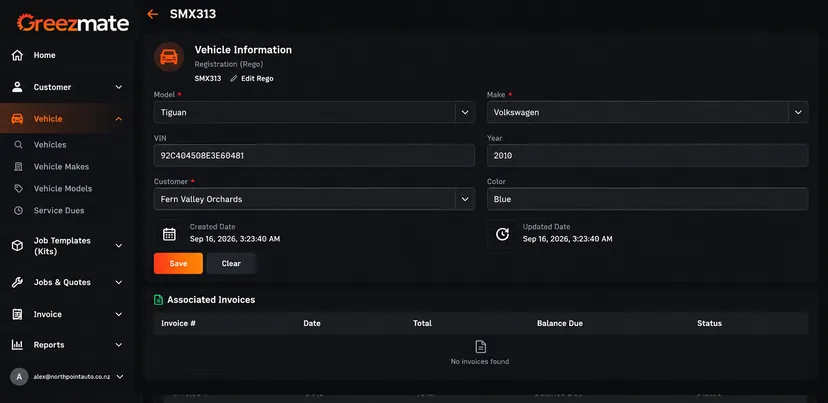Image resolution: width=828 pixels, height=403 pixels.
Task: Click the VIN input field
Action: pos(314,156)
